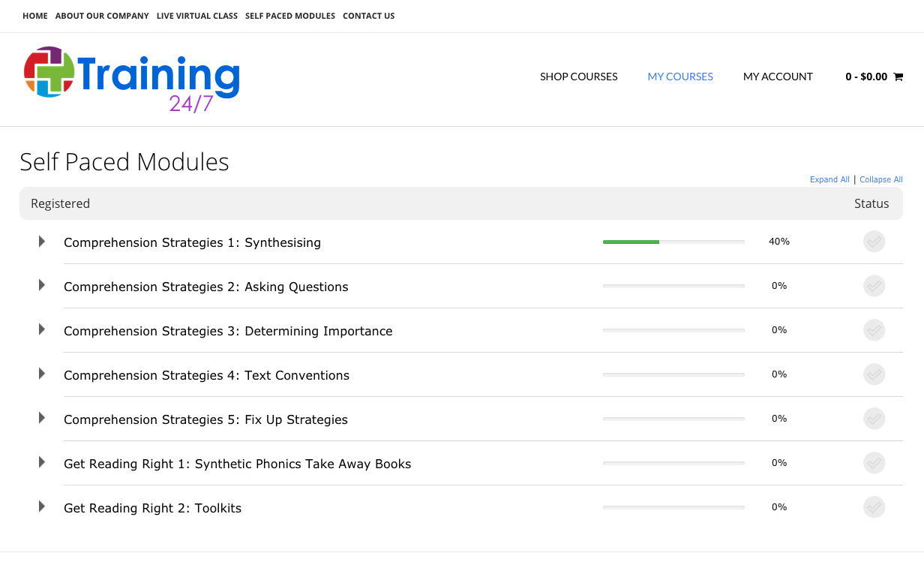Viewport: 924px width, 568px height.
Task: Expand Comprehension Strategies 3: Determining Importance arrow
Action: click(42, 330)
